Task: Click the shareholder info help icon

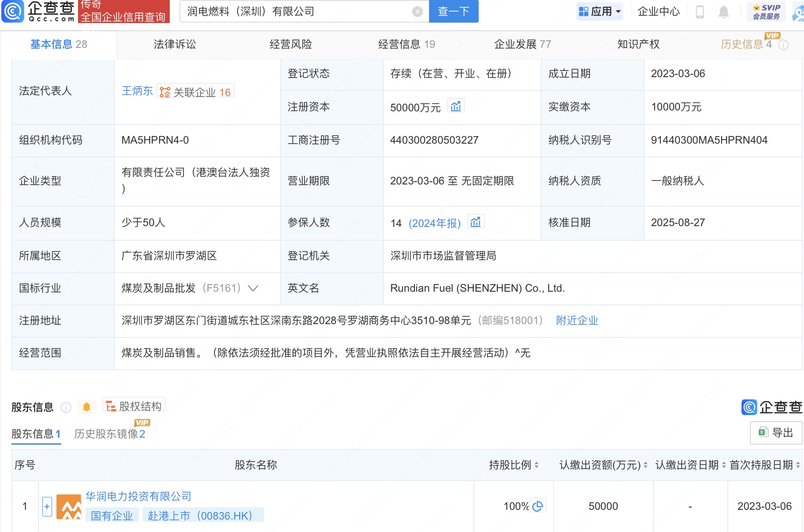Action: pos(66,407)
